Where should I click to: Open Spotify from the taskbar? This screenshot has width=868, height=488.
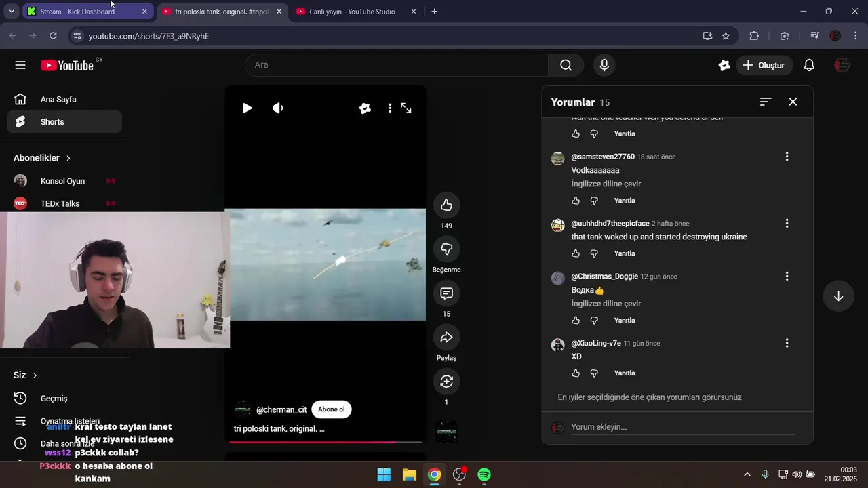pos(484,474)
